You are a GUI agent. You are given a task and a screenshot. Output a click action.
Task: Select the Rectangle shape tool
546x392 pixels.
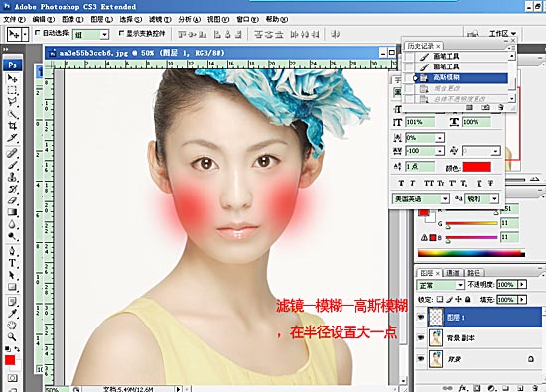coord(12,287)
